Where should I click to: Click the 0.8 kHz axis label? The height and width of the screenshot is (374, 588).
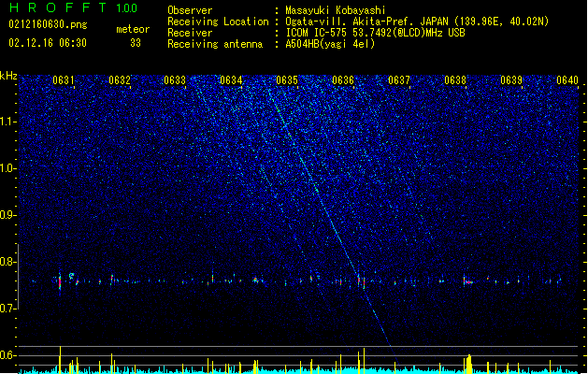pos(8,262)
